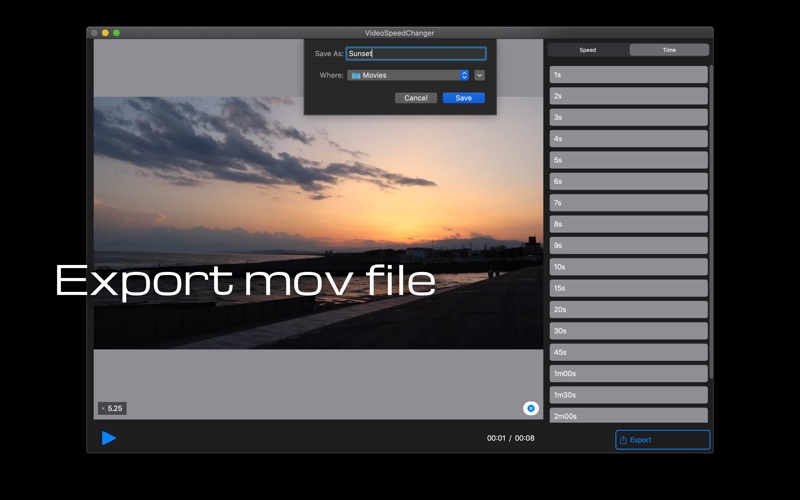Play the video with the blue play icon
800x500 pixels.
tap(109, 438)
